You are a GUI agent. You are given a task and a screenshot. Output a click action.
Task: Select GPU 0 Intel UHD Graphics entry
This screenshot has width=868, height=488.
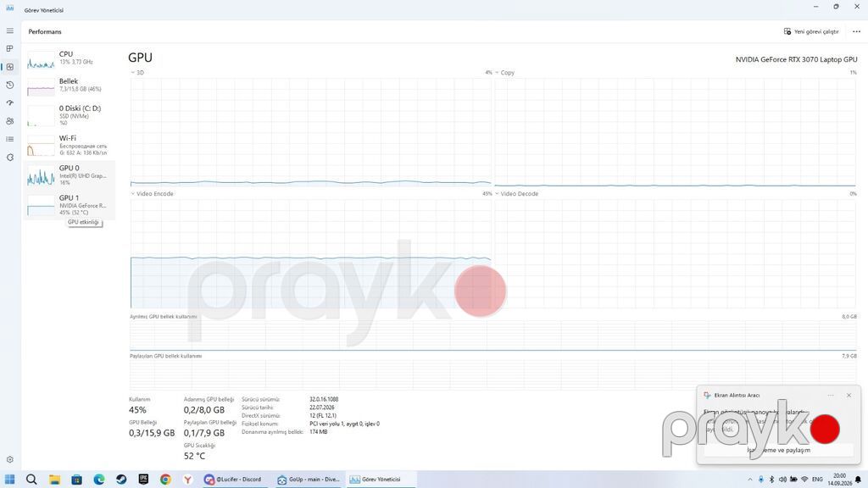(x=70, y=175)
